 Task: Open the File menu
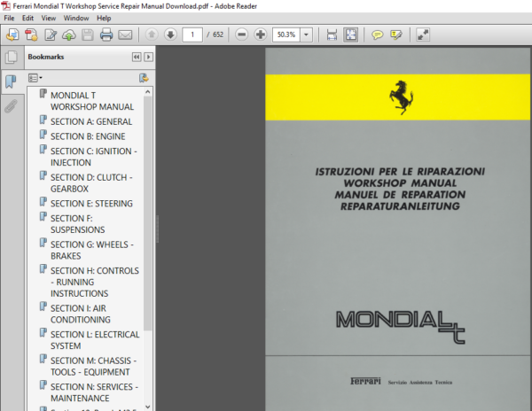click(9, 18)
